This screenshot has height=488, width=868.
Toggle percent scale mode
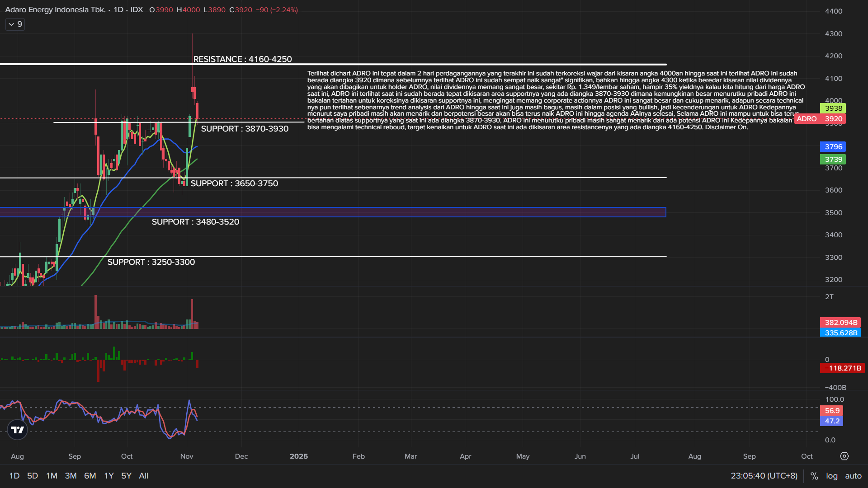[x=814, y=476]
